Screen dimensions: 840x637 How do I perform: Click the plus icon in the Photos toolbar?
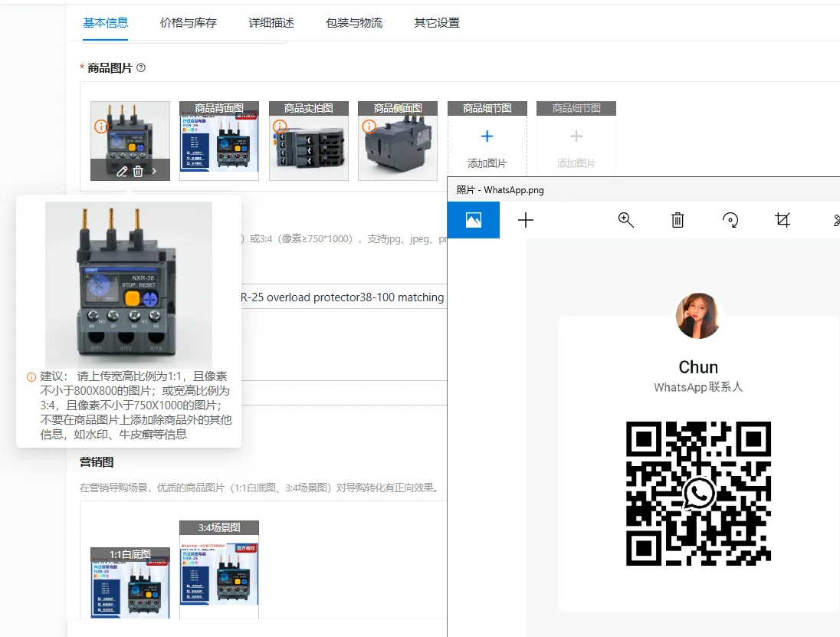coord(526,220)
